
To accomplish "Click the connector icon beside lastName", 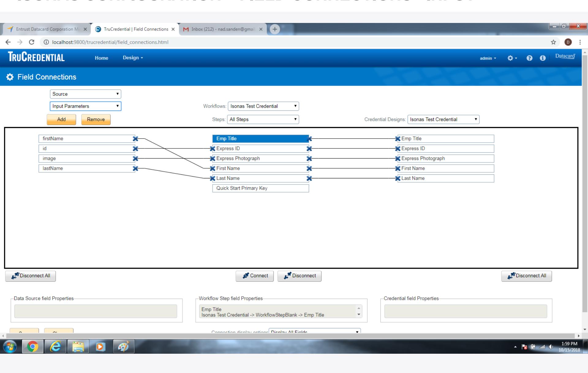I will click(x=135, y=169).
